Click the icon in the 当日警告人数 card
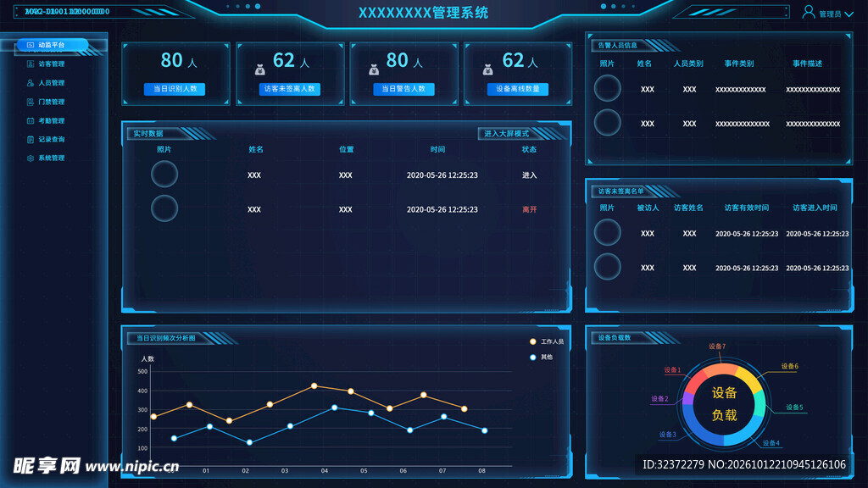The width and height of the screenshot is (868, 488). tap(374, 69)
